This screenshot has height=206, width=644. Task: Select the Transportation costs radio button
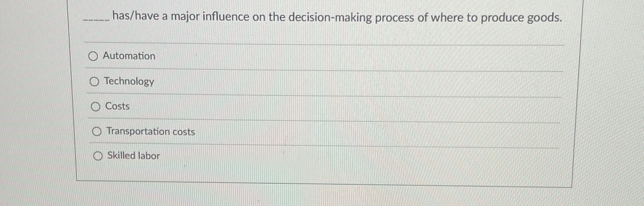97,131
